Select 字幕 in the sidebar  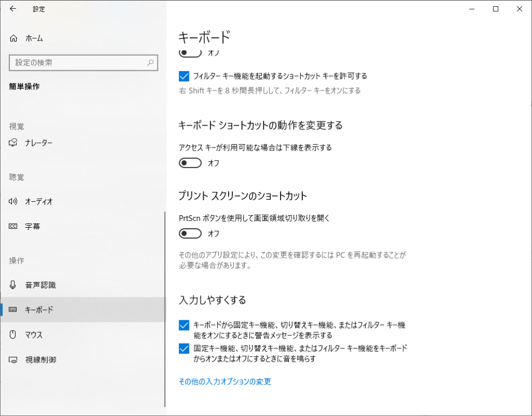click(x=83, y=226)
